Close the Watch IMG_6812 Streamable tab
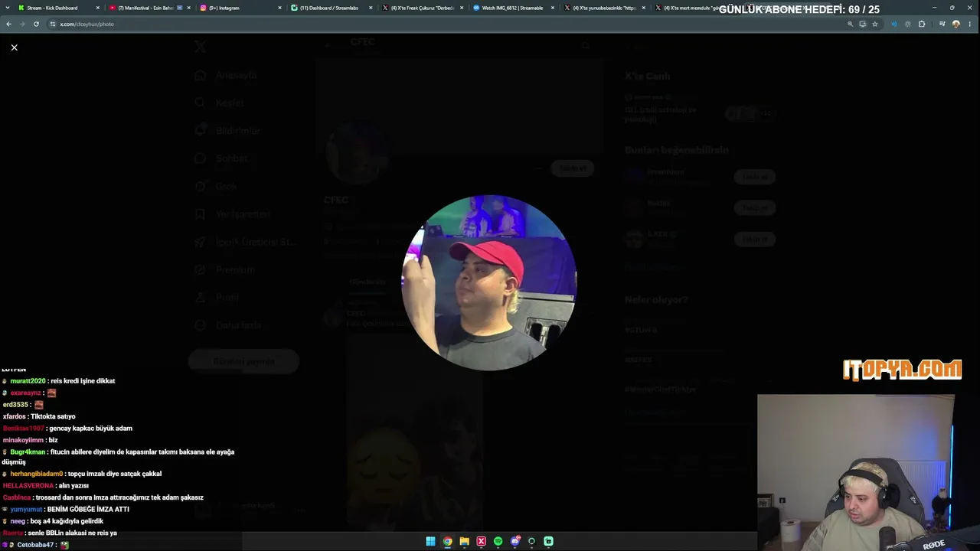The image size is (980, 551). coord(553,8)
